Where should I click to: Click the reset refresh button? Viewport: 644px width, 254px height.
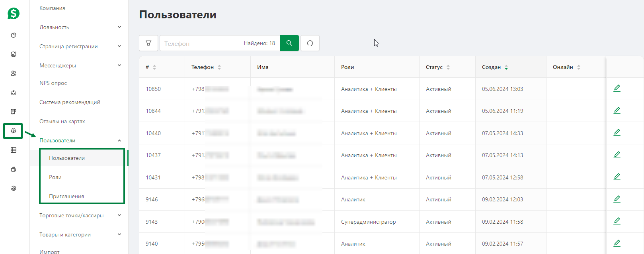click(310, 43)
